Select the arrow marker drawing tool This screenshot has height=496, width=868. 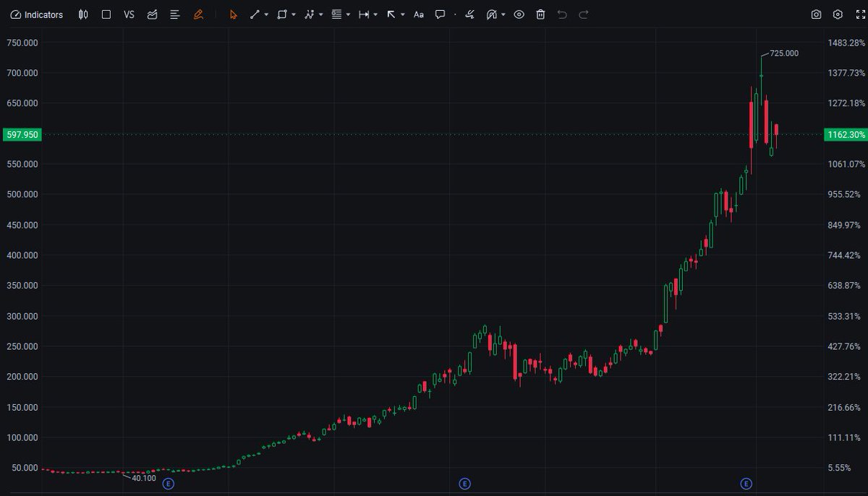click(x=391, y=14)
